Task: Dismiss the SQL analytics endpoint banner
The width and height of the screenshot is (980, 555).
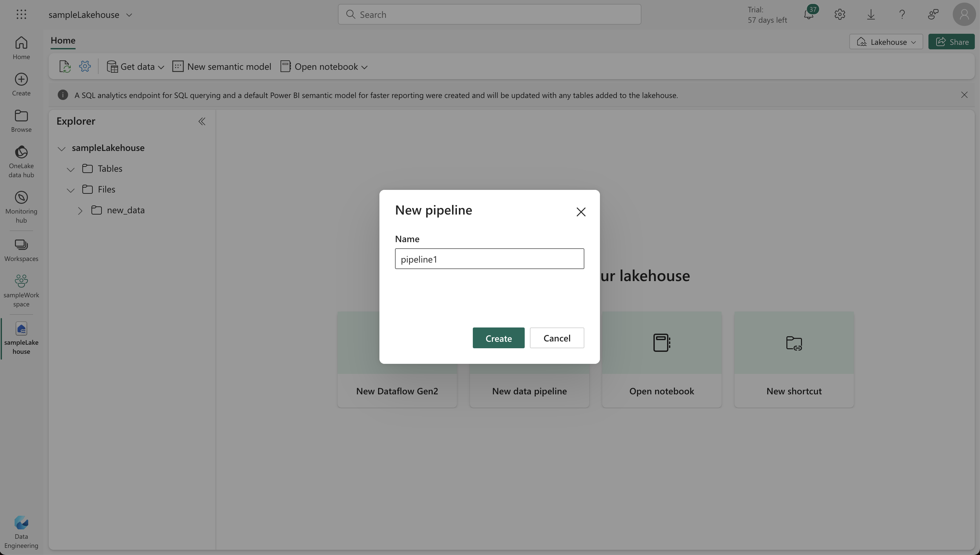Action: 964,95
